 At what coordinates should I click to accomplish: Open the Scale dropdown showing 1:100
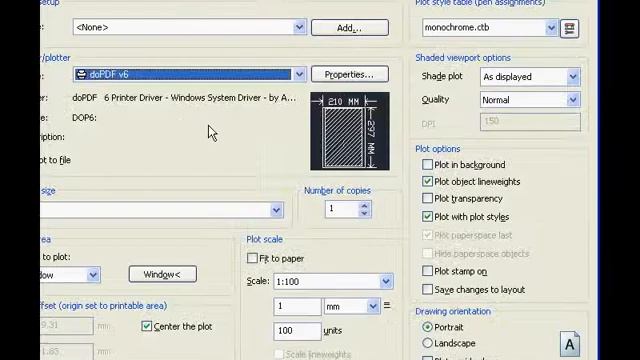tap(386, 281)
